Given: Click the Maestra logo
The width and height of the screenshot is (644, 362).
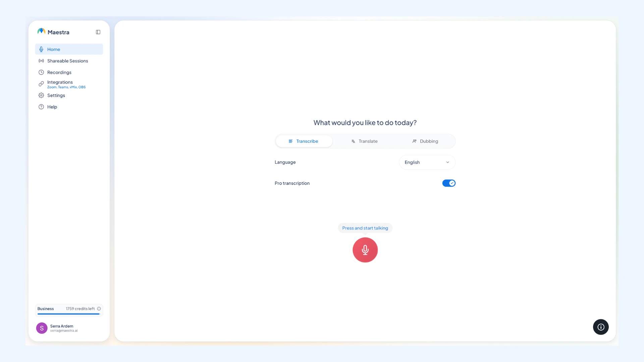Looking at the screenshot, I should pos(41,31).
